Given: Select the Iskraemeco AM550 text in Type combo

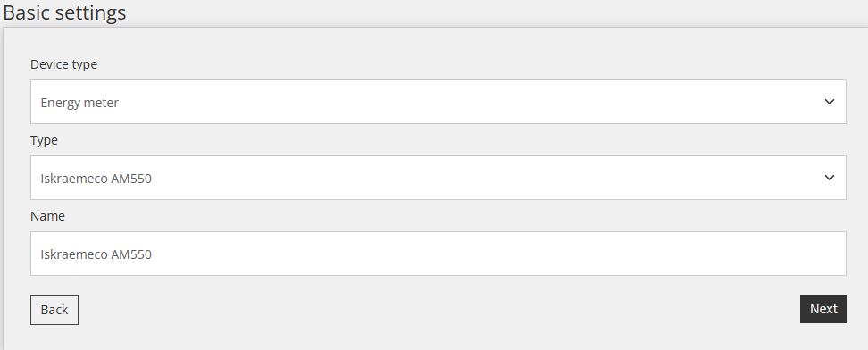Looking at the screenshot, I should (x=96, y=179).
